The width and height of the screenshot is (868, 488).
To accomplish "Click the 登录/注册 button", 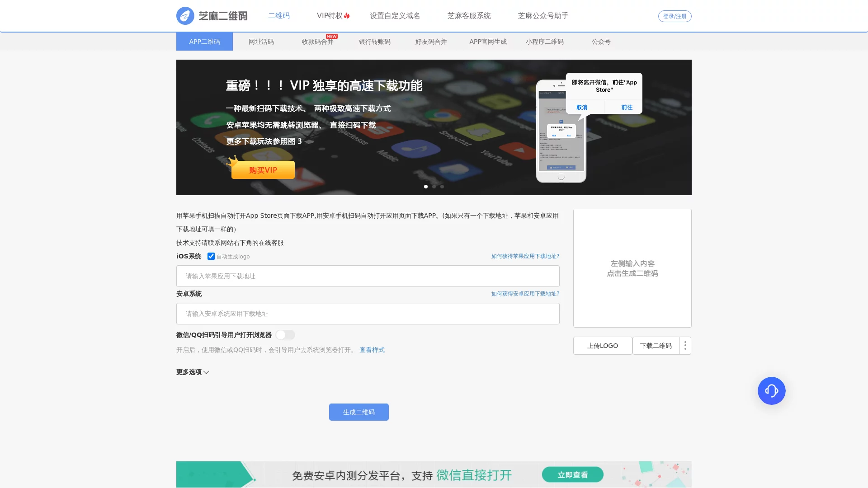I will (x=675, y=16).
